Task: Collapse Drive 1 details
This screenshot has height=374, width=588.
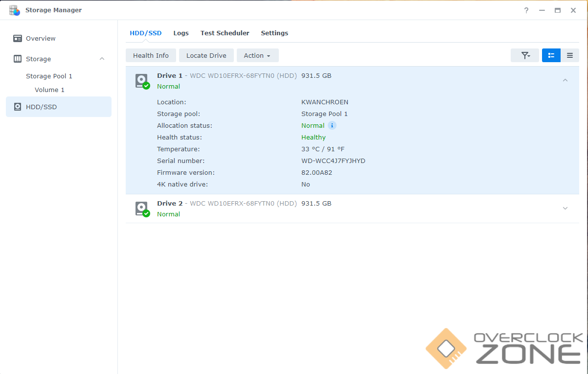Action: [x=565, y=80]
